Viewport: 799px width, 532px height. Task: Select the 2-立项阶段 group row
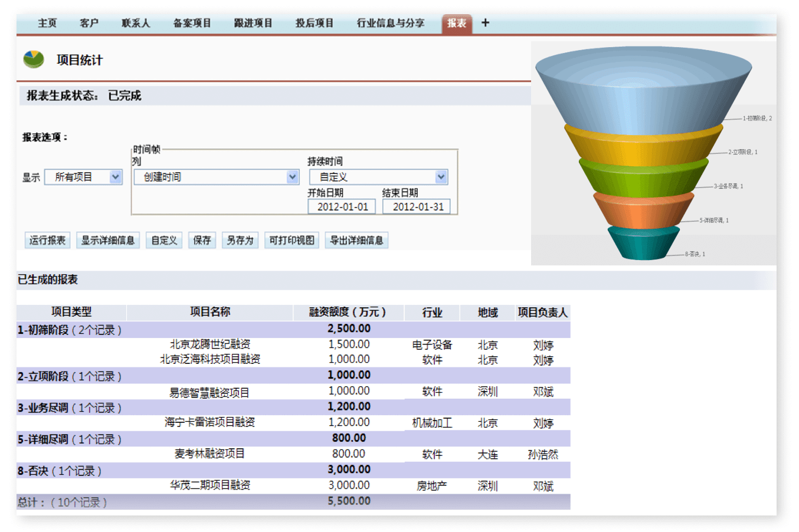click(x=293, y=376)
